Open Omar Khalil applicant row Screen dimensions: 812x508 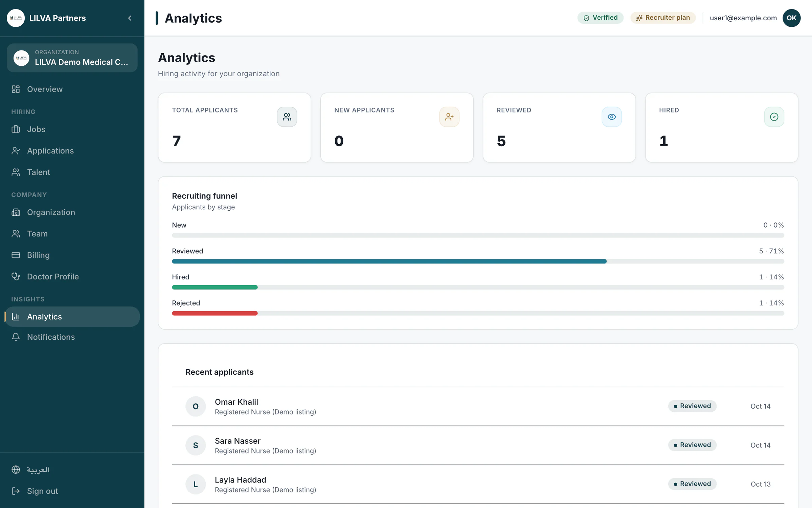click(478, 406)
